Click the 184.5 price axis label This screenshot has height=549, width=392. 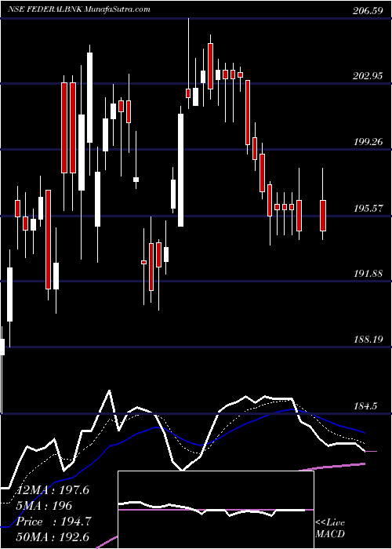[366, 405]
